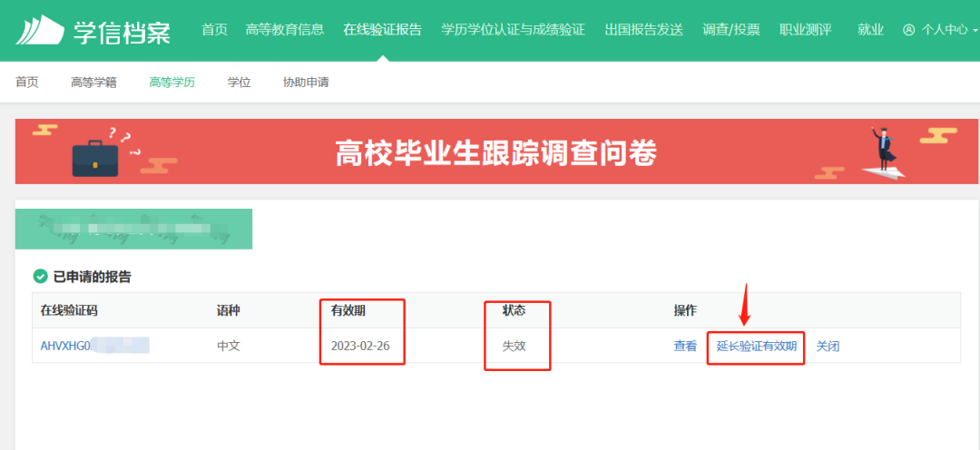This screenshot has width=980, height=450.
Task: Click 查看 to view the report
Action: click(x=685, y=346)
